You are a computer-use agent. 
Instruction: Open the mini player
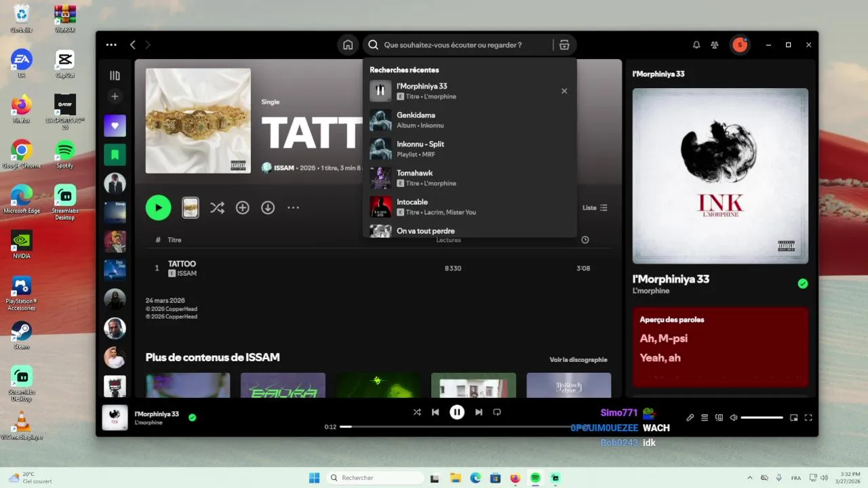[794, 418]
